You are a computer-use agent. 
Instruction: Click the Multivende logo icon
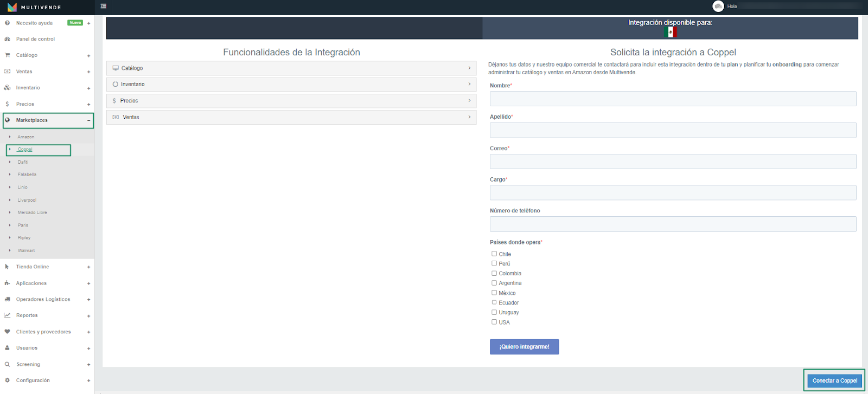pos(12,7)
